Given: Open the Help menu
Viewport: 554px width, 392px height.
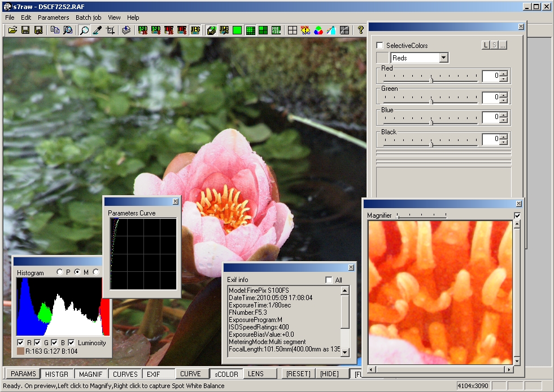Looking at the screenshot, I should (x=133, y=17).
